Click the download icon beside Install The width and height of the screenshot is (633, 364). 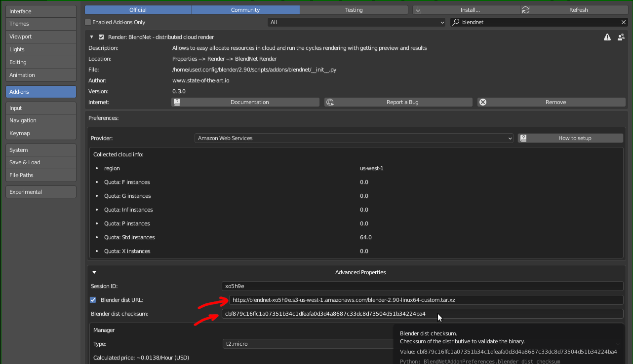418,10
